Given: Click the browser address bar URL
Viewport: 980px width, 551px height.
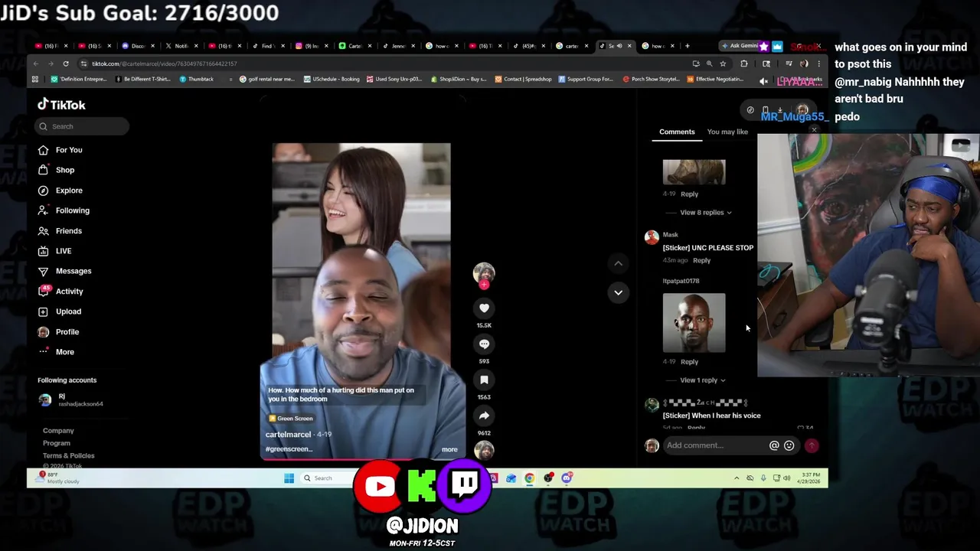Looking at the screenshot, I should point(164,64).
